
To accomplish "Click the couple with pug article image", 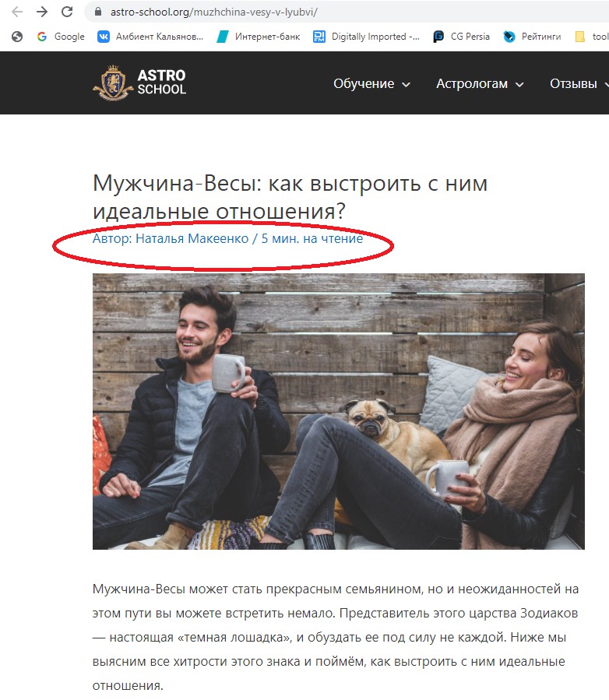I will (339, 411).
